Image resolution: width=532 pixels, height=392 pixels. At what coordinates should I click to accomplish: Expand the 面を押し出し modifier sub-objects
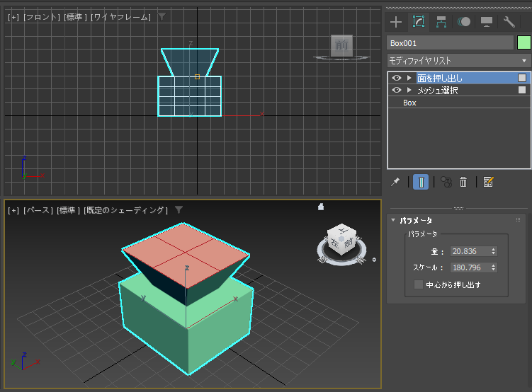click(x=409, y=78)
